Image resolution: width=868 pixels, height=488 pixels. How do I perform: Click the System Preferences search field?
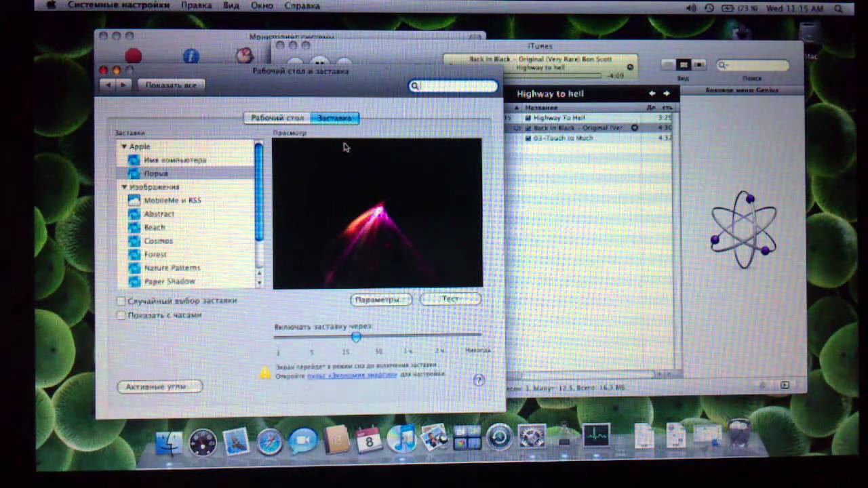coord(454,86)
